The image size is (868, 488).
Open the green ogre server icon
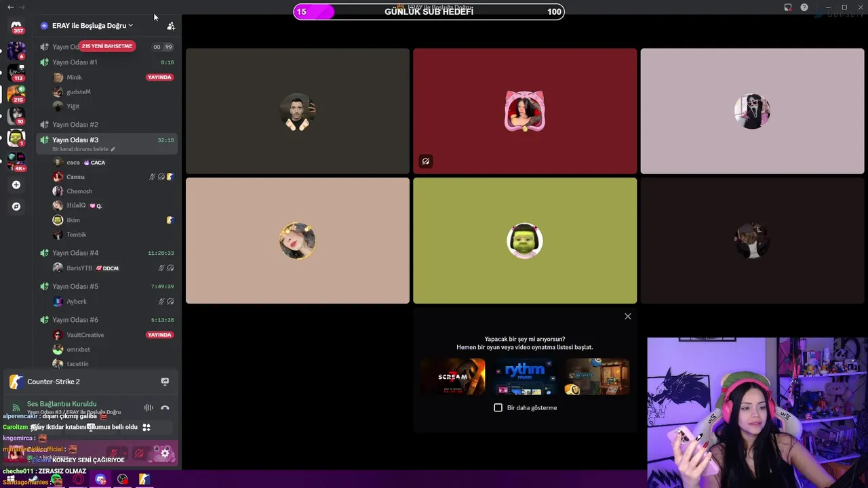pos(16,138)
